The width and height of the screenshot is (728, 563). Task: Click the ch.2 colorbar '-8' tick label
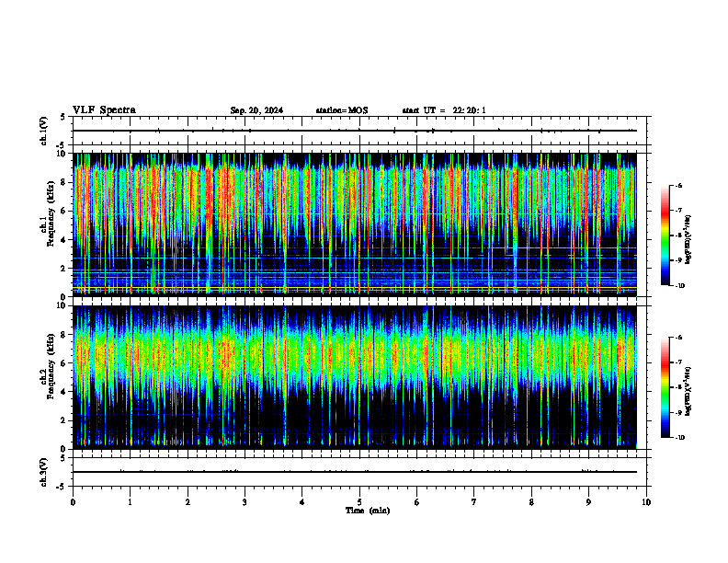tap(678, 387)
